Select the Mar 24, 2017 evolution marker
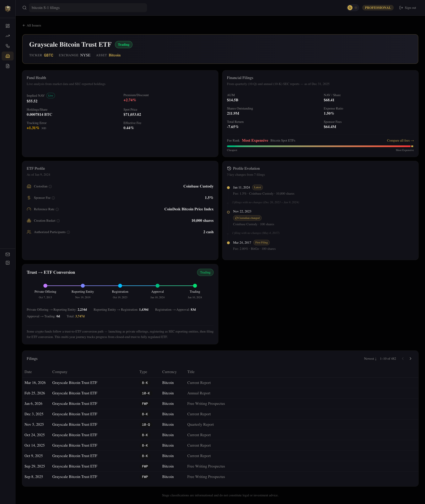Viewport: 425px width, 504px height. tap(228, 243)
